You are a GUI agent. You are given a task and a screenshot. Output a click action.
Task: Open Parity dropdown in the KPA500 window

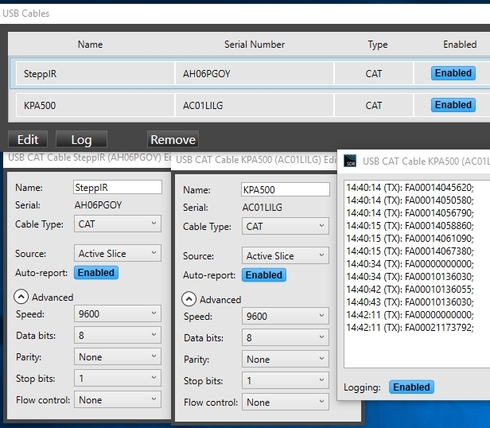click(x=285, y=359)
